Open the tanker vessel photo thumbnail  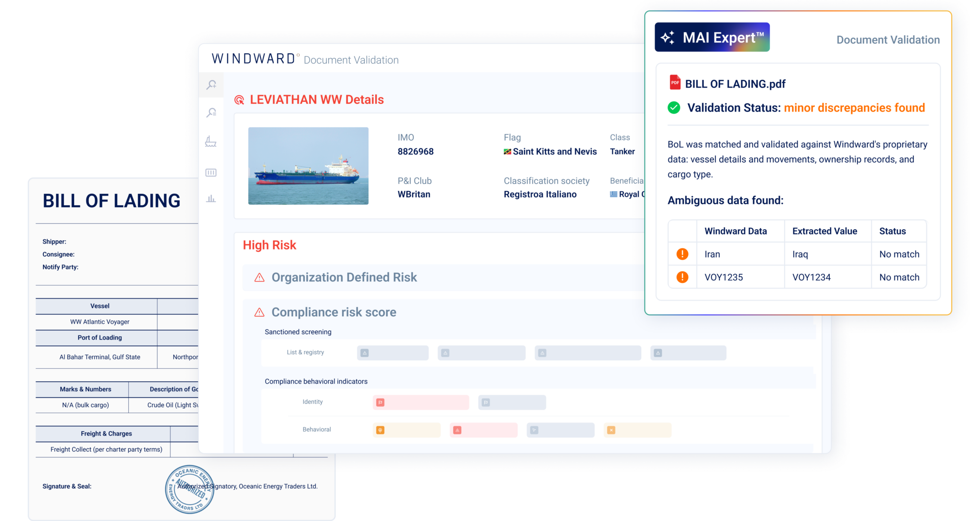[x=308, y=166]
